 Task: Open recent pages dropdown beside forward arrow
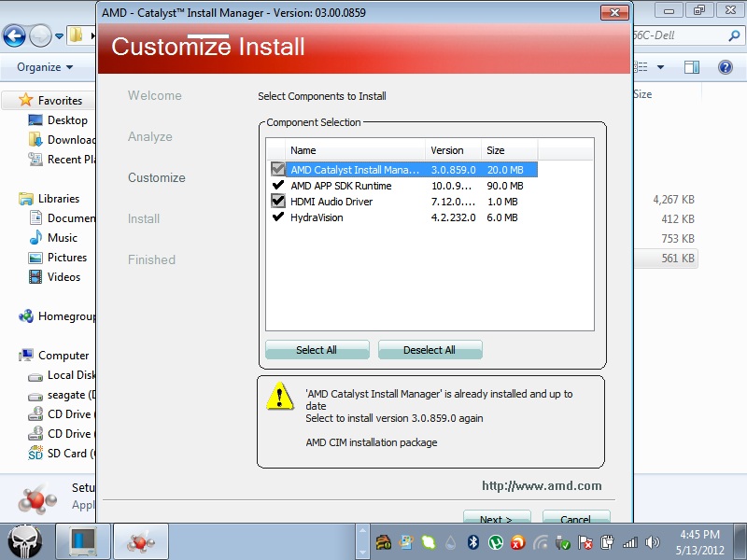click(59, 36)
